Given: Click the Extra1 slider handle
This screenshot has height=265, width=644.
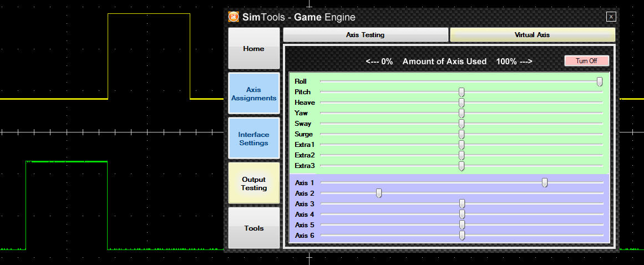Looking at the screenshot, I should pyautogui.click(x=462, y=145).
